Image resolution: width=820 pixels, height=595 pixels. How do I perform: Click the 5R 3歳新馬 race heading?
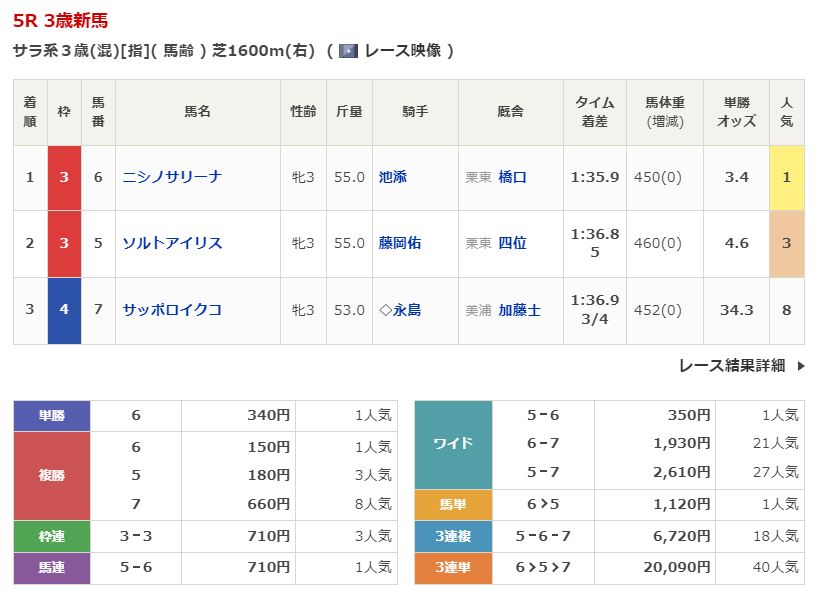coord(61,20)
